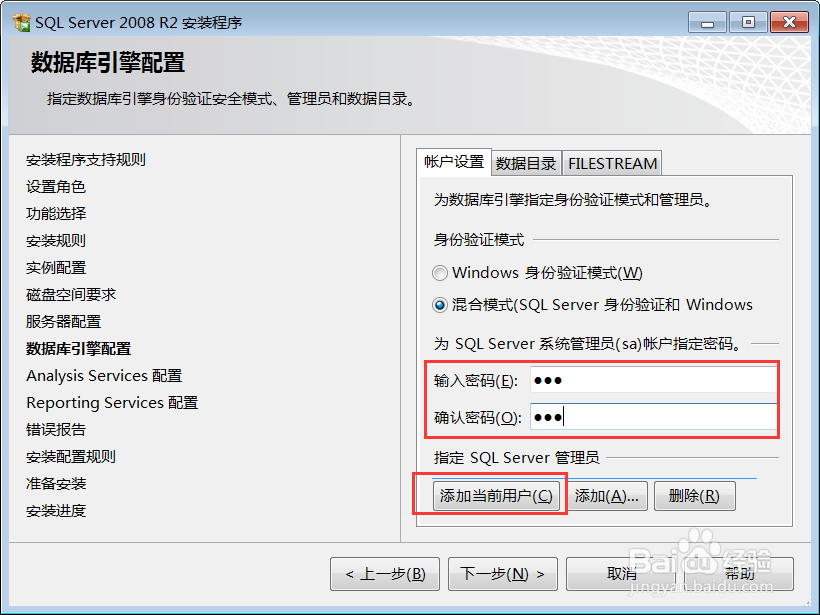Select 服务器配置 step in sidebar
Image resolution: width=820 pixels, height=615 pixels.
(63, 322)
